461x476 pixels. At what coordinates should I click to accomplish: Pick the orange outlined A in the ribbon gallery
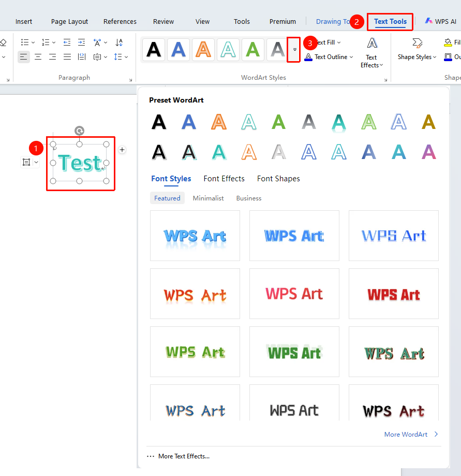point(203,49)
